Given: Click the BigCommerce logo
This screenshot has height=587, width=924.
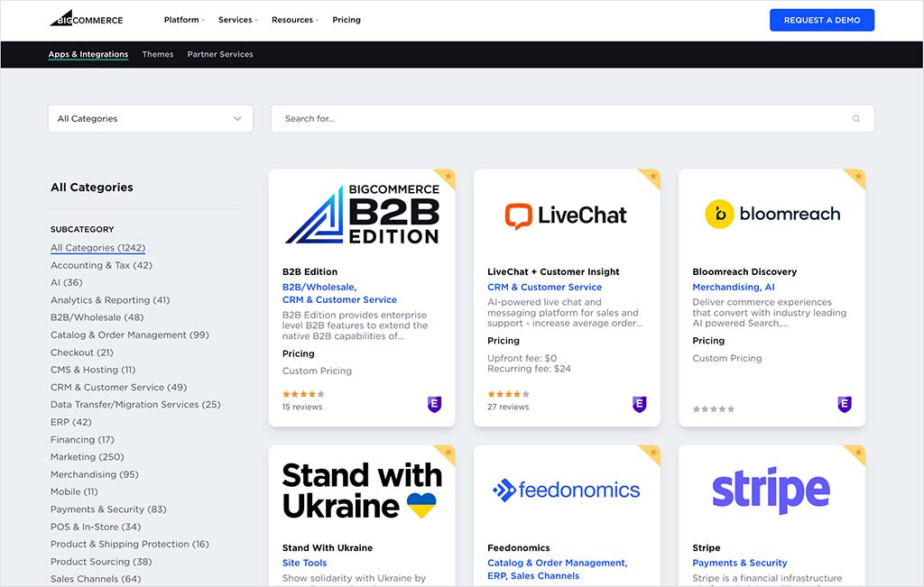Looking at the screenshot, I should coord(86,19).
